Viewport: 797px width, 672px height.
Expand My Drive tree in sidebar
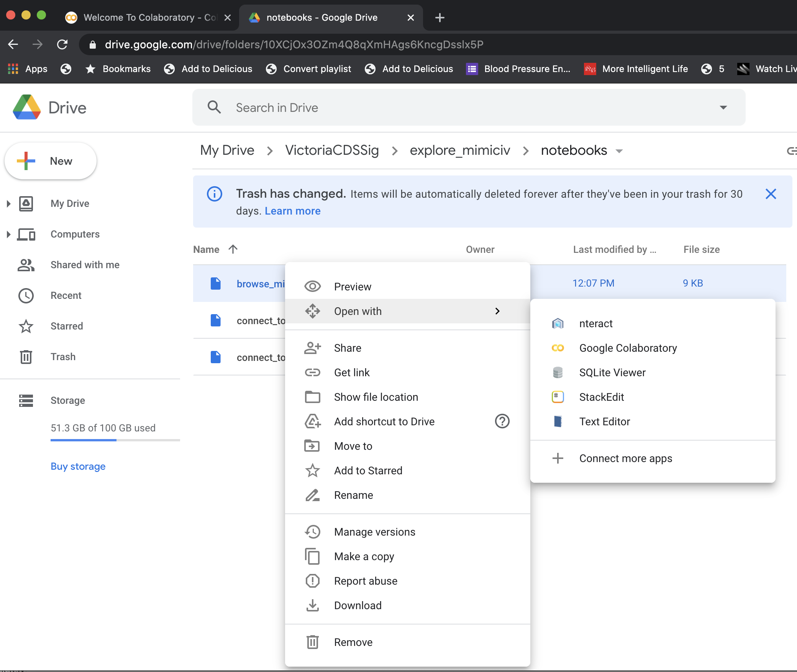(8, 203)
